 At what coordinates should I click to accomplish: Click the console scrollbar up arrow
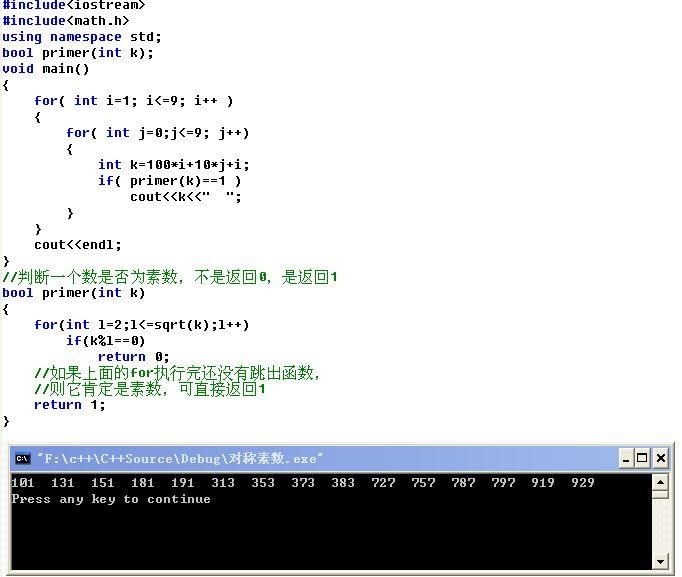(x=660, y=482)
